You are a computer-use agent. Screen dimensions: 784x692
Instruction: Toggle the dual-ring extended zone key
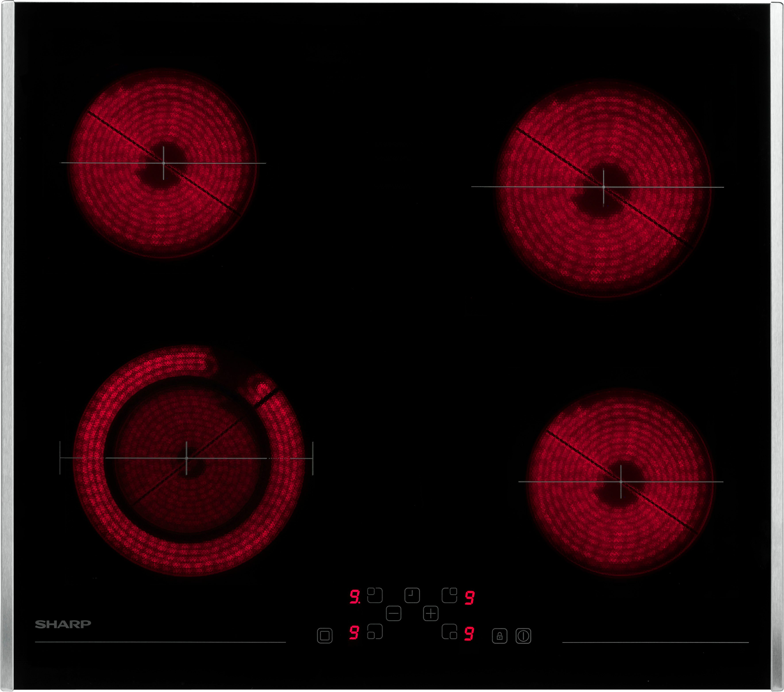[324, 636]
